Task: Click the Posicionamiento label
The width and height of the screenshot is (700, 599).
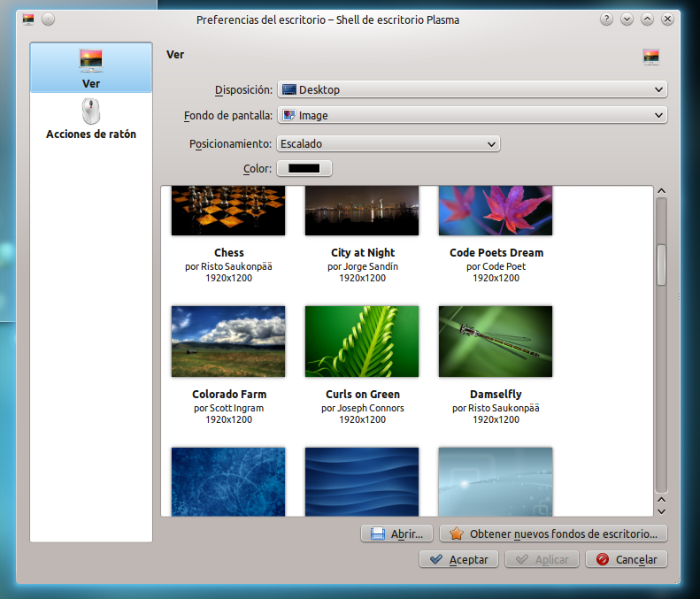Action: click(x=230, y=143)
